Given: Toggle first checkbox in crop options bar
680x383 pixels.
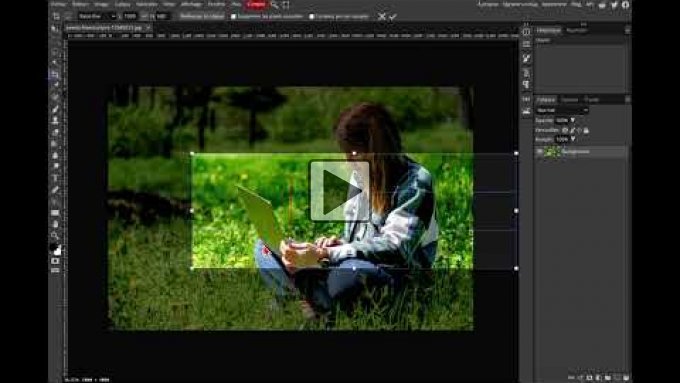Looking at the screenshot, I should point(233,16).
